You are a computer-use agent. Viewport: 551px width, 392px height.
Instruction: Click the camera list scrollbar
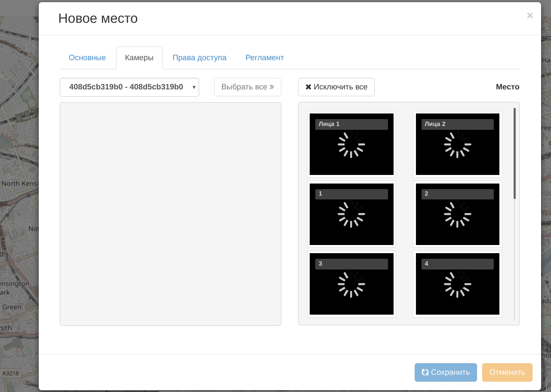click(x=514, y=153)
